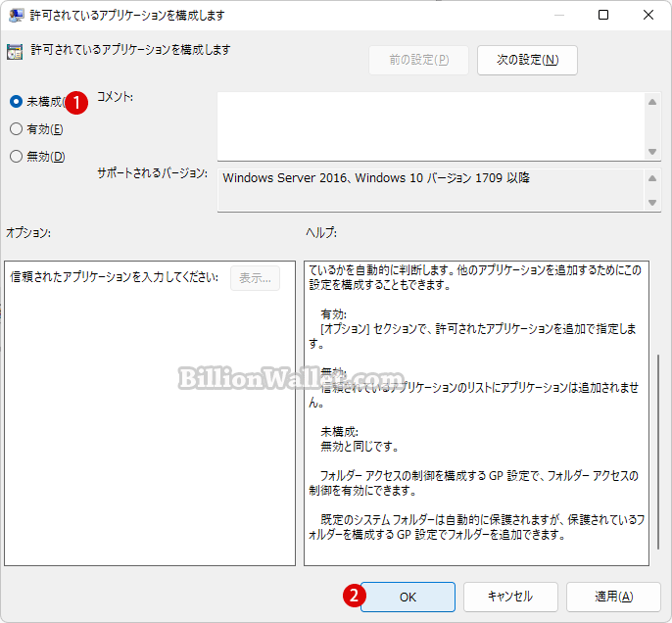Screen dimensions: 672x623
Task: Close the dialog with the X button
Action: point(648,15)
